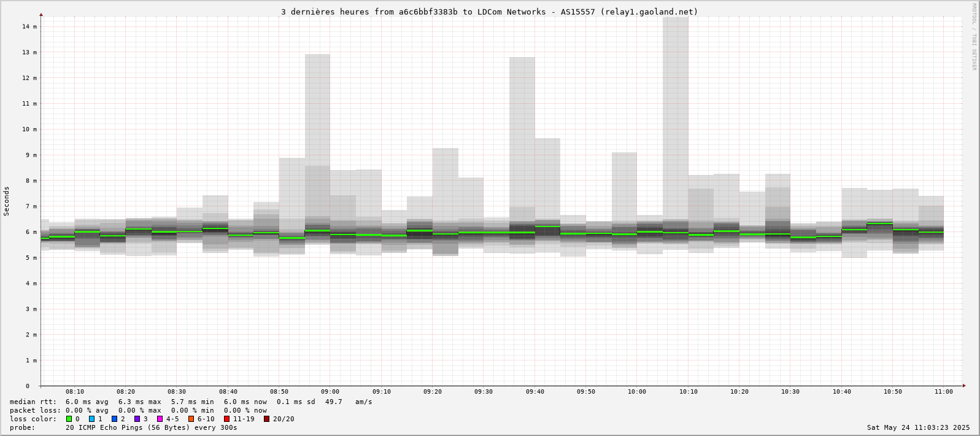The height and width of the screenshot is (436, 980).
Task: Click the '13 m' y-axis value
Action: pyautogui.click(x=29, y=52)
